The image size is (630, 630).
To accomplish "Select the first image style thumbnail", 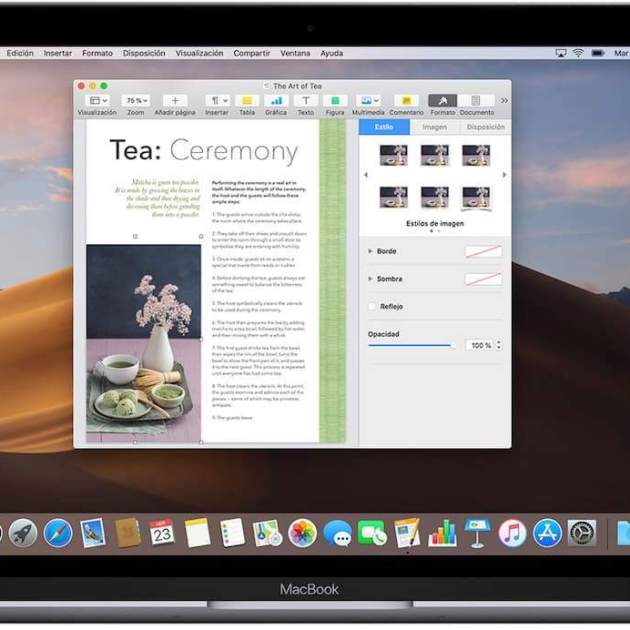I will 393,155.
